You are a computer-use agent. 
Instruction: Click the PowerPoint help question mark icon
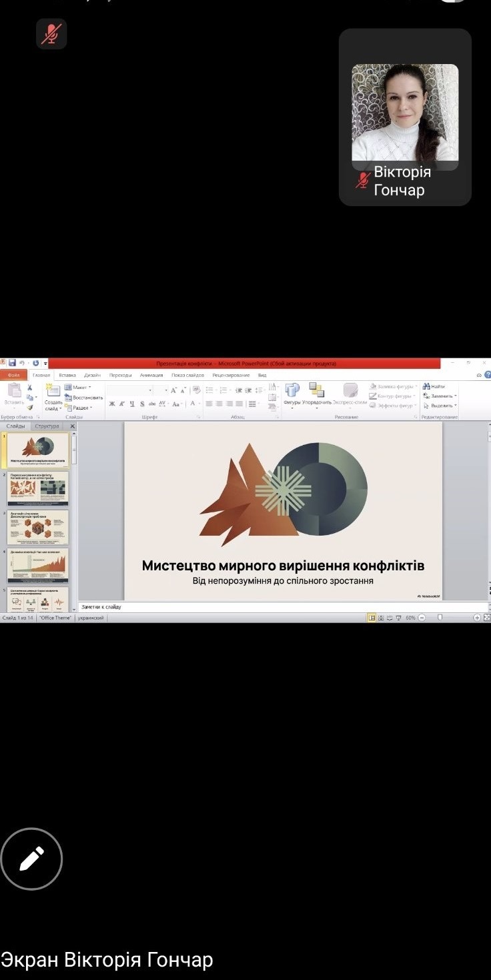click(x=488, y=376)
